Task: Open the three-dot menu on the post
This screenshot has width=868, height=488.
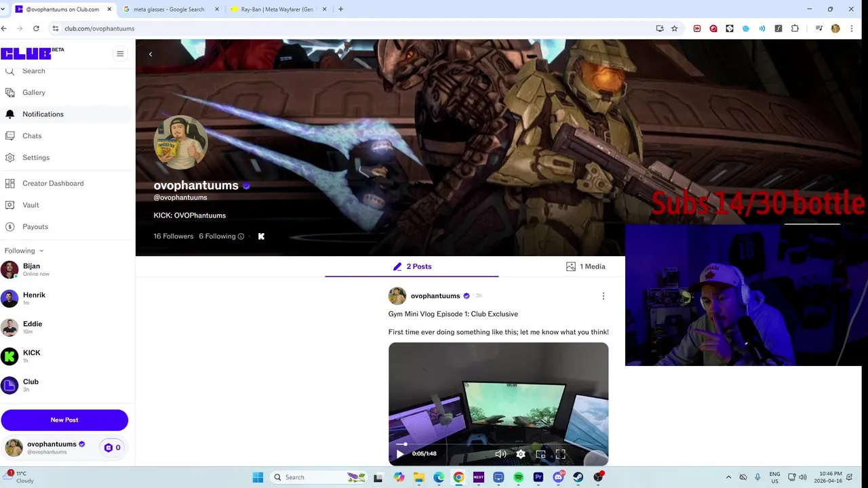Action: point(604,296)
